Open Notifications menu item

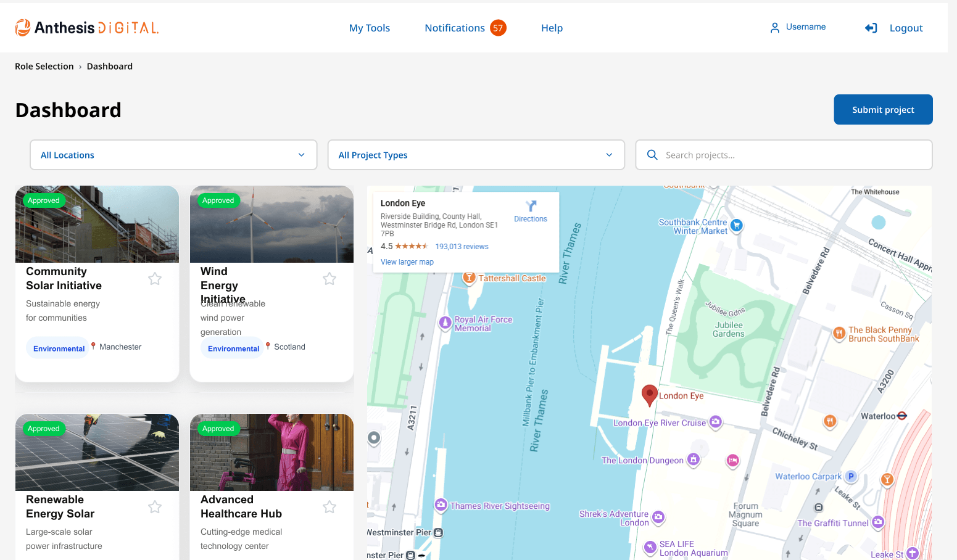pyautogui.click(x=455, y=28)
